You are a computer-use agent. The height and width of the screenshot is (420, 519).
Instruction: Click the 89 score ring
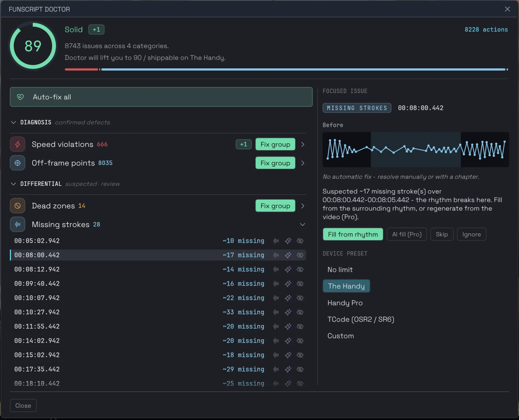[x=33, y=46]
